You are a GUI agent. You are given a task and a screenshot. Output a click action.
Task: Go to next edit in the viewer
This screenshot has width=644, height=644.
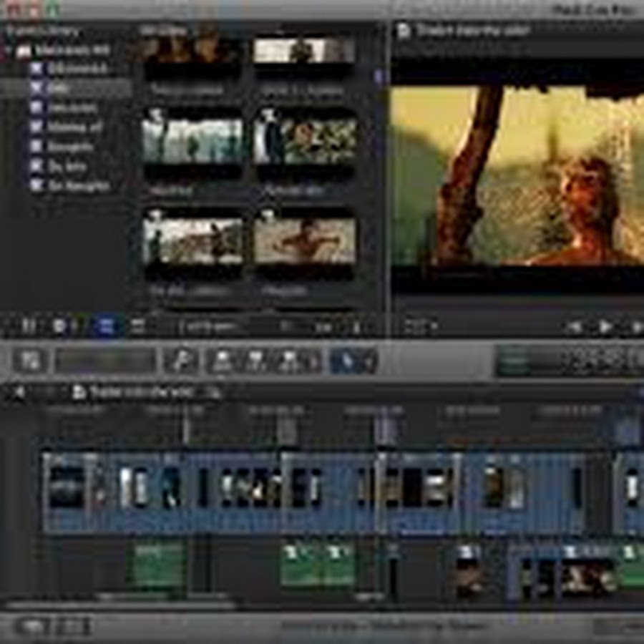[x=637, y=327]
